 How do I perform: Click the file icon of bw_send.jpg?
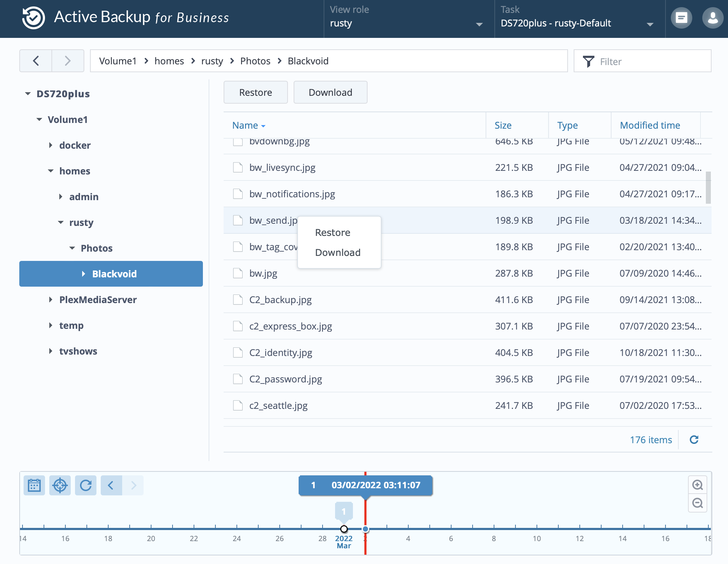point(238,220)
